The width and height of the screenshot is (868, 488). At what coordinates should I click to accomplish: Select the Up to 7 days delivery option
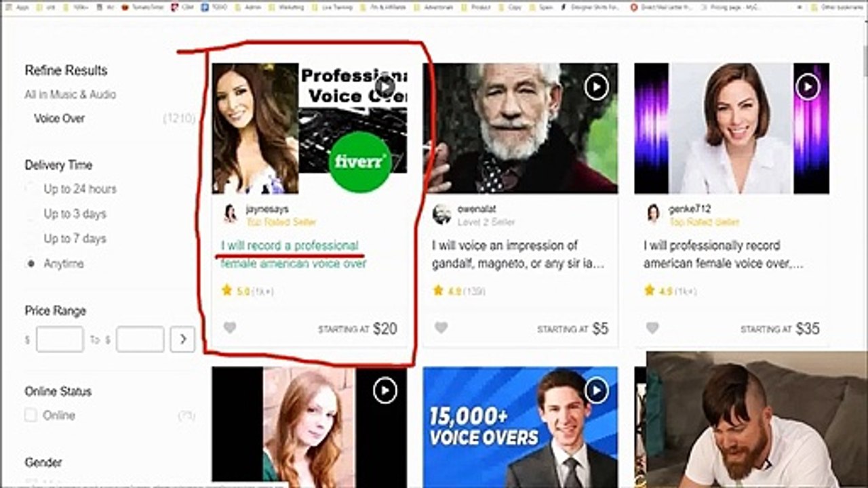[x=66, y=239]
